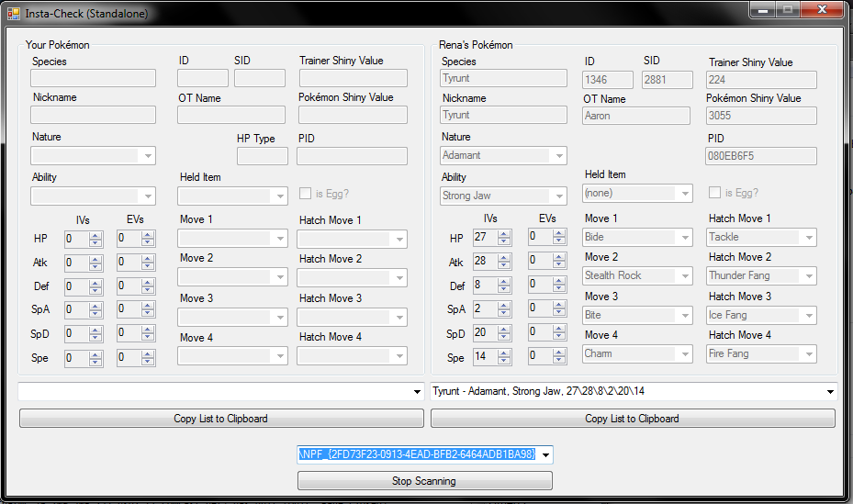Viewport: 853px width, 504px height.
Task: Toggle Rena's Pokémon 'is Egg?' checkbox
Action: (x=715, y=193)
